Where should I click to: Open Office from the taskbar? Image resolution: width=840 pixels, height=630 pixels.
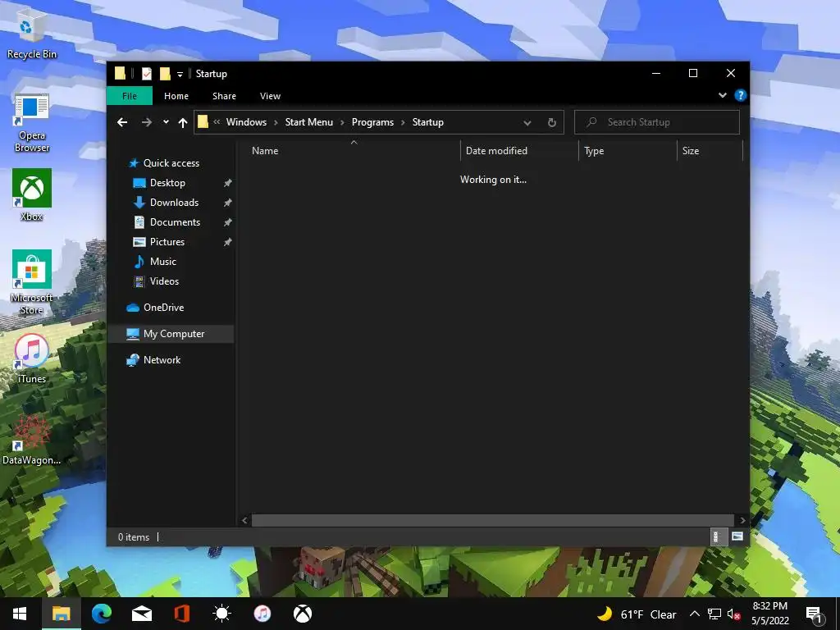(181, 614)
